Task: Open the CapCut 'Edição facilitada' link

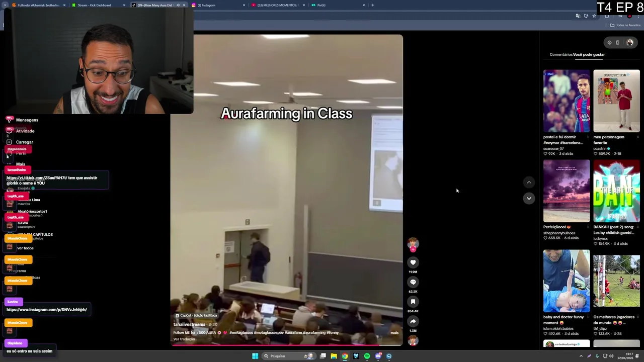Action: [196, 316]
